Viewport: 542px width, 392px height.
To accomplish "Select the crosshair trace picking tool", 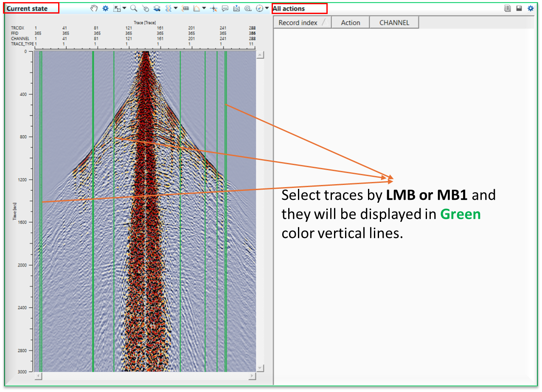I will [214, 8].
